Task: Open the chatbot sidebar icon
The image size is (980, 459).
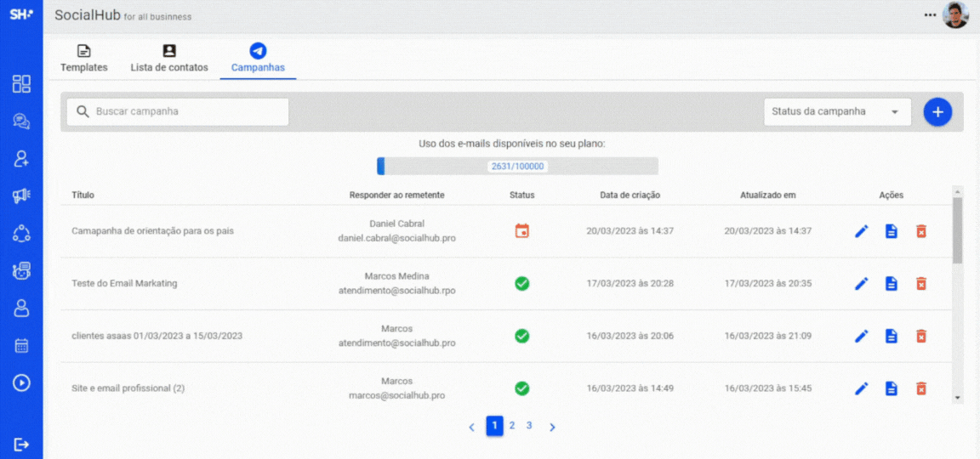Action: pos(21,271)
